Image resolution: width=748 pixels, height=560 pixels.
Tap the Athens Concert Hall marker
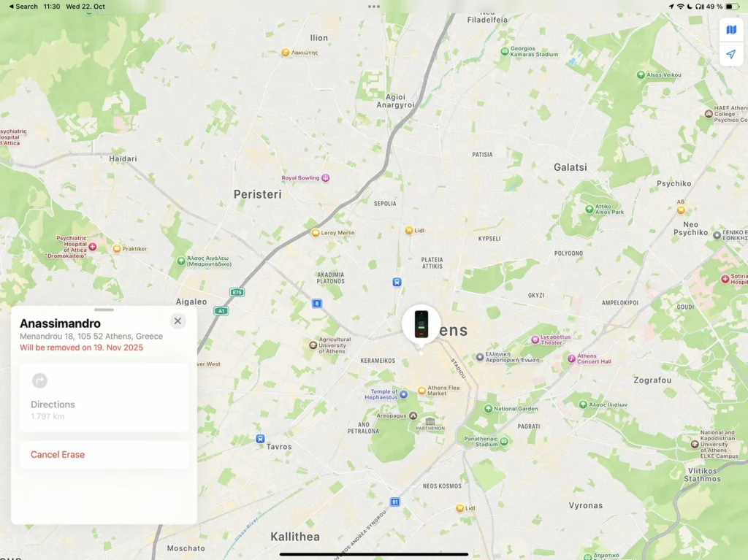click(x=571, y=358)
